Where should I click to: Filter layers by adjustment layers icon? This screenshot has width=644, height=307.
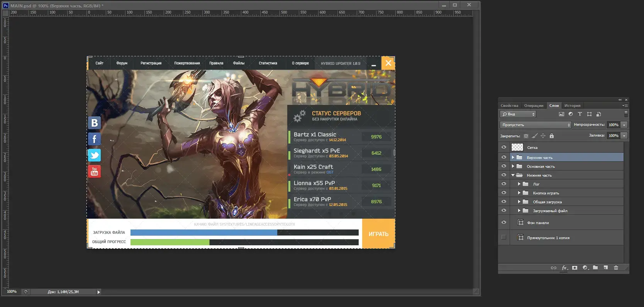coord(571,114)
